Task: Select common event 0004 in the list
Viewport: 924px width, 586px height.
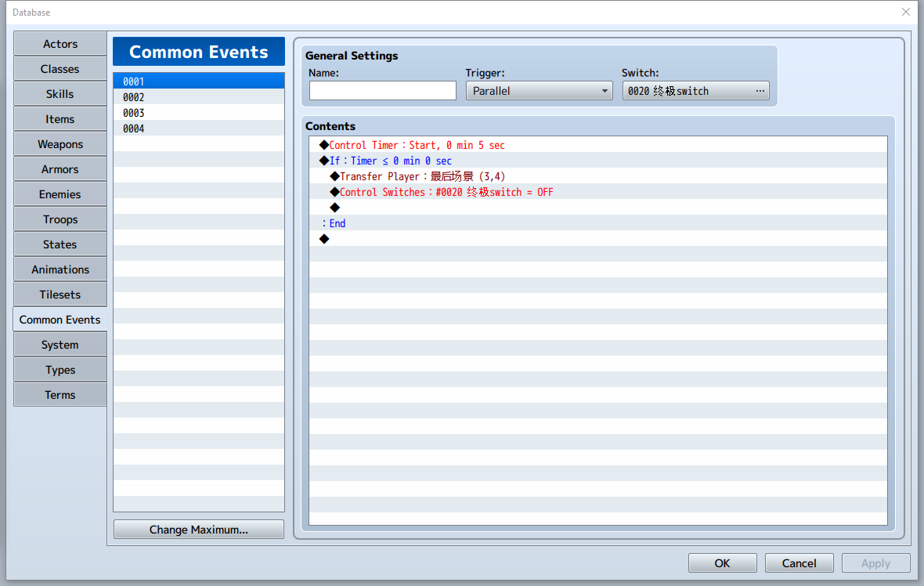Action: pos(199,128)
